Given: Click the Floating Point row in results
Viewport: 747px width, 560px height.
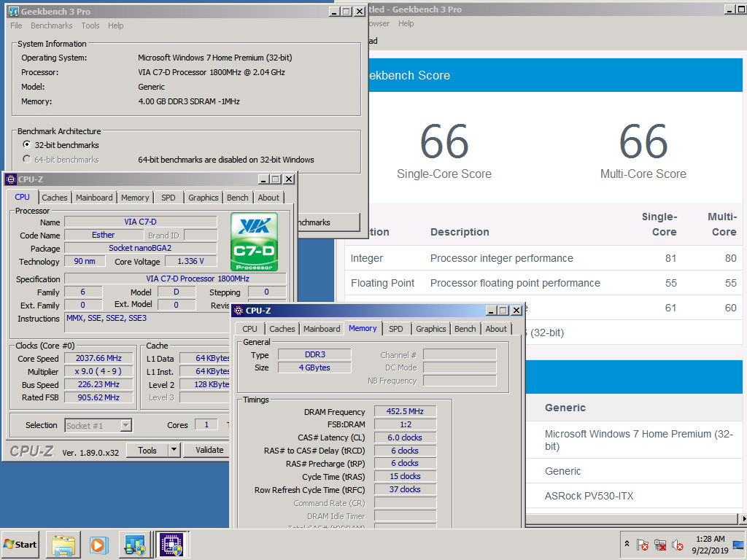Looking at the screenshot, I should (x=543, y=283).
